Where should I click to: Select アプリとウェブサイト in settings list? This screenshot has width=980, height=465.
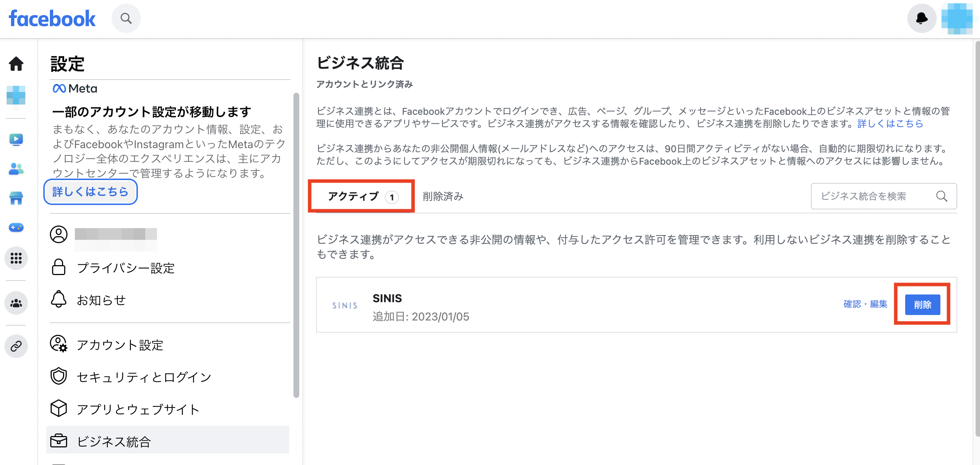(138, 410)
